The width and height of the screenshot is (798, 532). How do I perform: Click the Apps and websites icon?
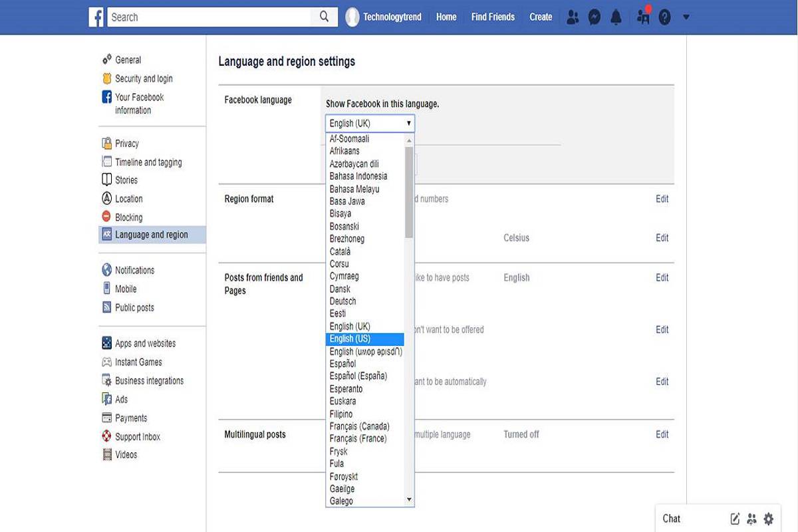[x=106, y=343]
